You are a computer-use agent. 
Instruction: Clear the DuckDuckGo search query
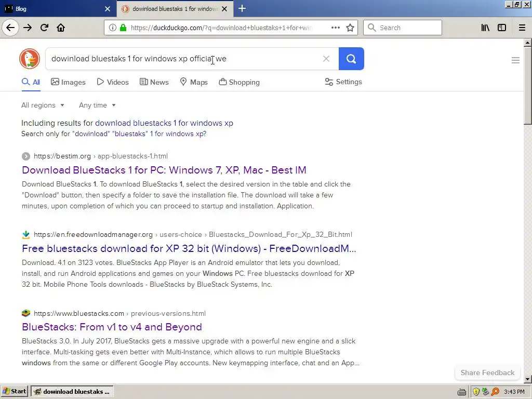pos(326,59)
